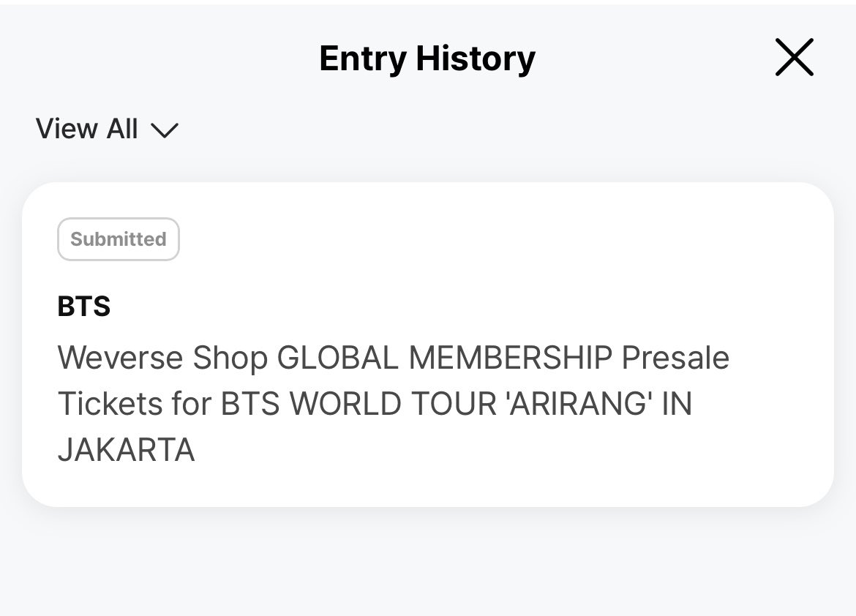Screen dimensions: 856x616
Task: Click the Submitted status badge
Action: [119, 239]
